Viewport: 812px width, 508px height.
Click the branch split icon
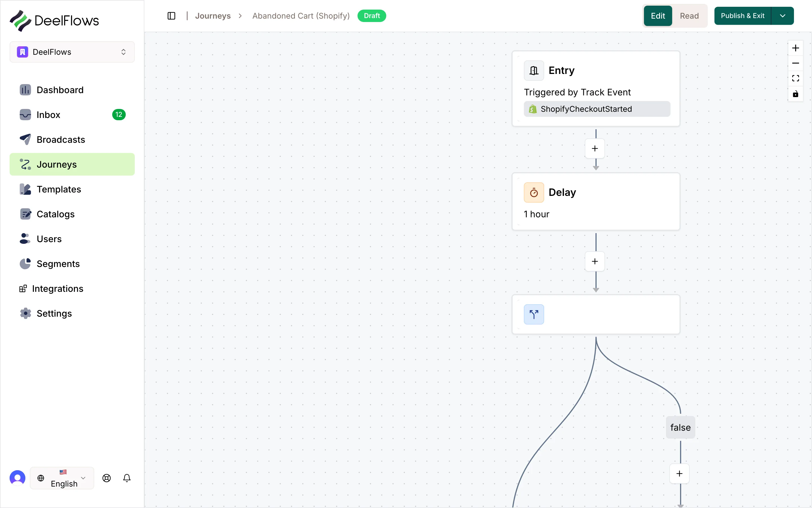tap(534, 314)
